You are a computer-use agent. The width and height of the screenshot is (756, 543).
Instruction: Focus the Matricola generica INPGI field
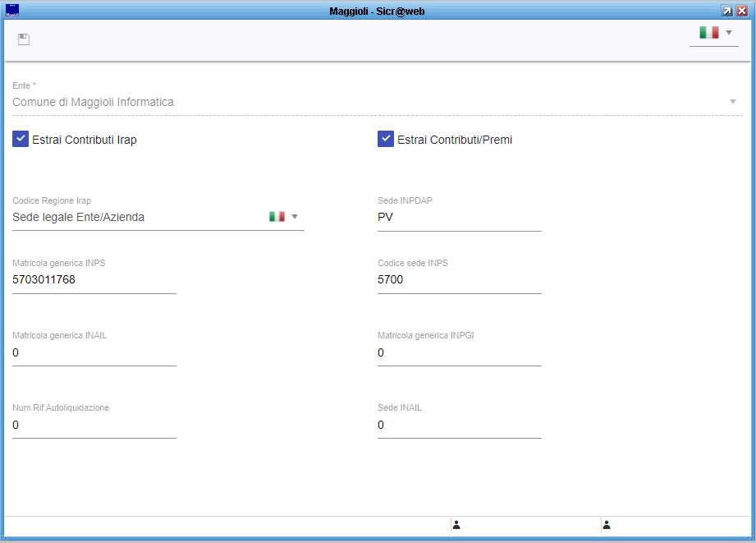[460, 353]
